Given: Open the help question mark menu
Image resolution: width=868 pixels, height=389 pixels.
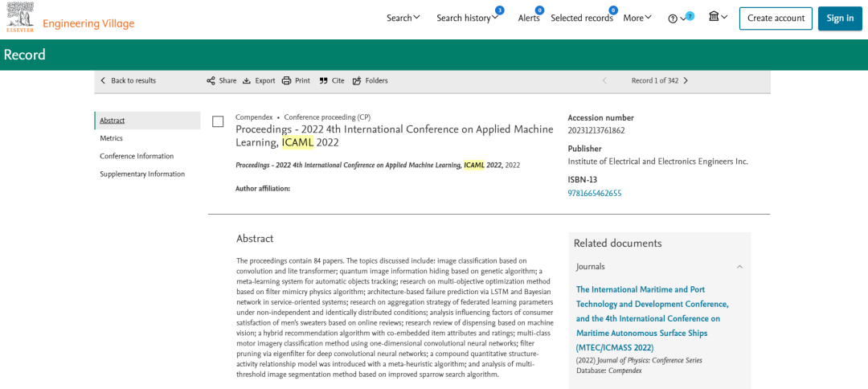Looking at the screenshot, I should click(677, 18).
